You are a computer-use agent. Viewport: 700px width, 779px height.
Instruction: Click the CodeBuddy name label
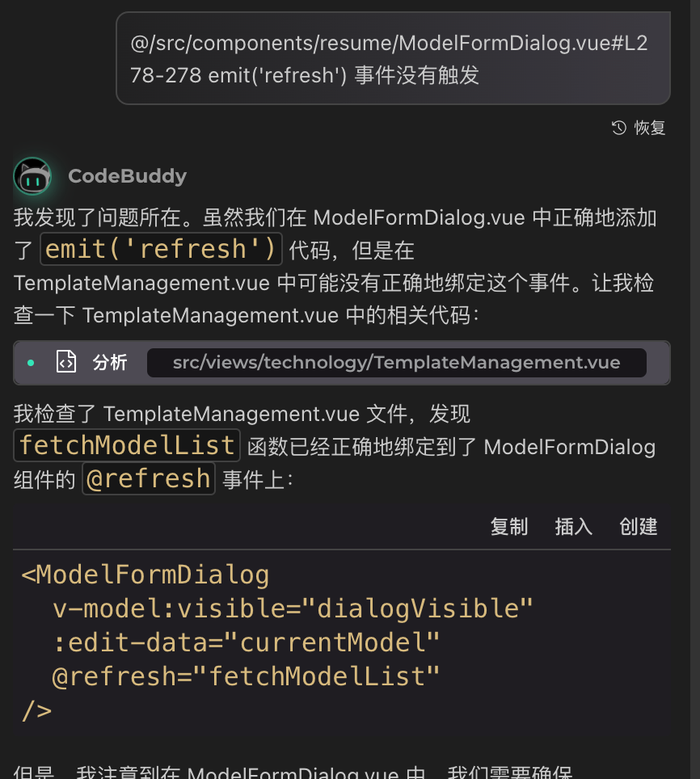127,176
